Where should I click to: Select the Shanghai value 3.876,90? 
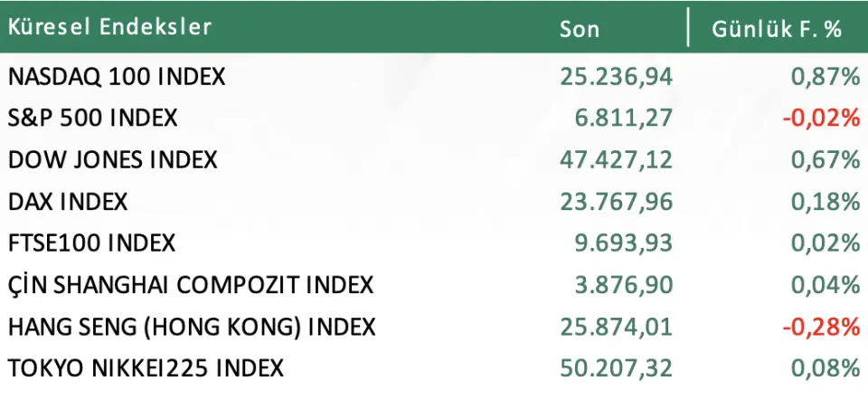pyautogui.click(x=626, y=285)
